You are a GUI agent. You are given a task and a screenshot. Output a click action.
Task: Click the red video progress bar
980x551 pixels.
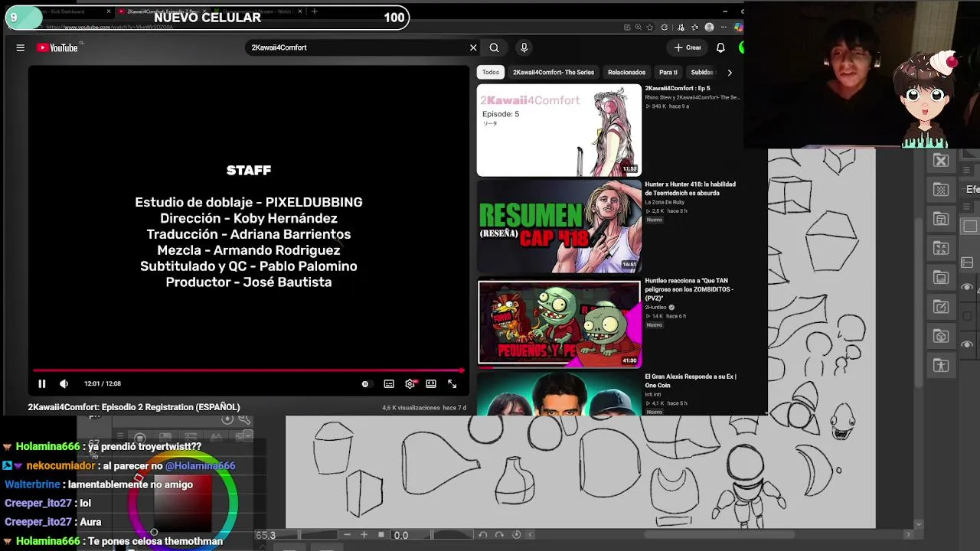click(249, 370)
